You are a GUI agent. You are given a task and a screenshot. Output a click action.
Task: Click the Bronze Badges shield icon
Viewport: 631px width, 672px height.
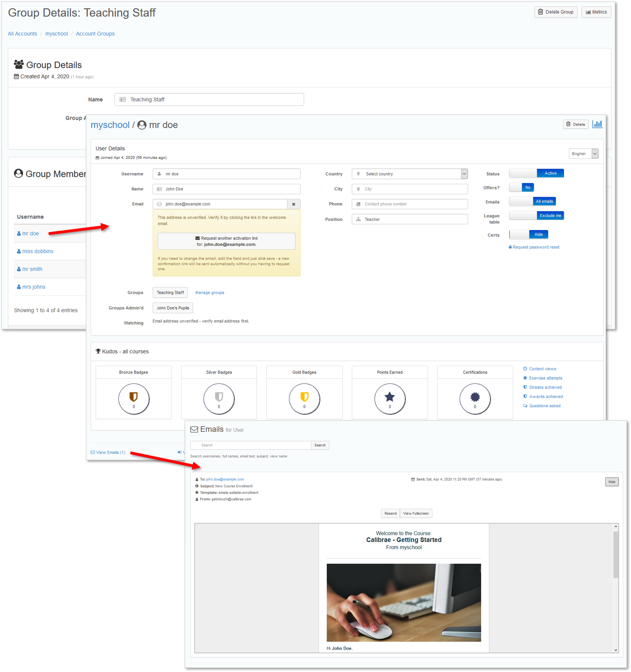tap(134, 397)
